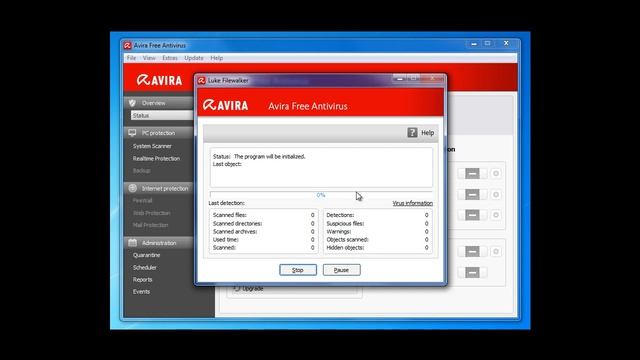The image size is (640, 360).
Task: Open the Help menu in the menu bar
Action: click(217, 58)
